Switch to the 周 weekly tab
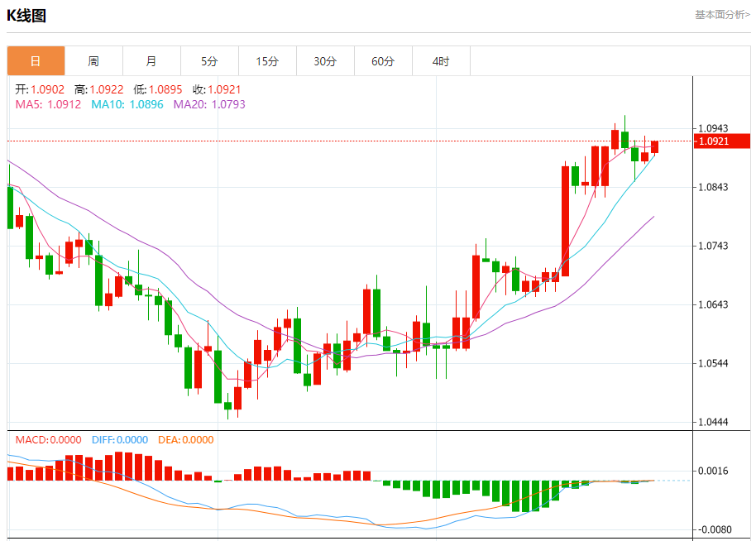The image size is (756, 541). (93, 61)
